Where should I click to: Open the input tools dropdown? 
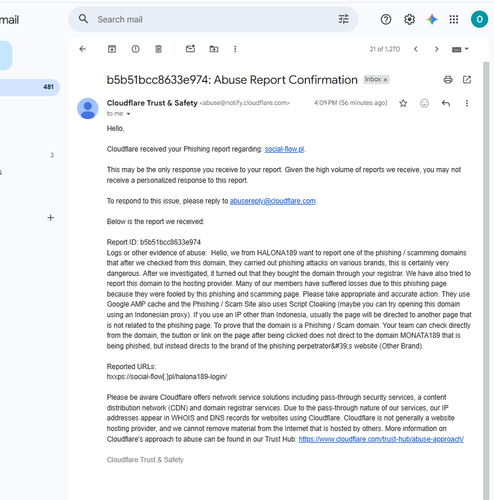[460, 49]
